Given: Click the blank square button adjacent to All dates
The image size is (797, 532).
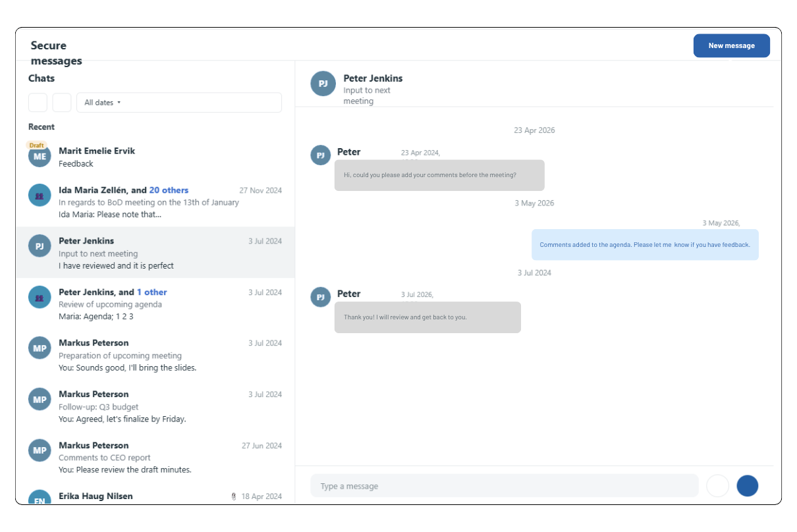Looking at the screenshot, I should [62, 103].
